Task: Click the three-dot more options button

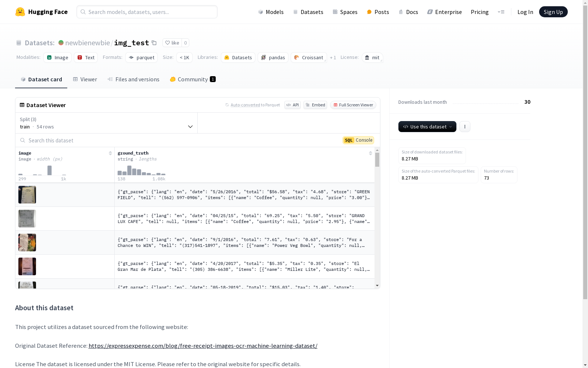Action: (465, 127)
